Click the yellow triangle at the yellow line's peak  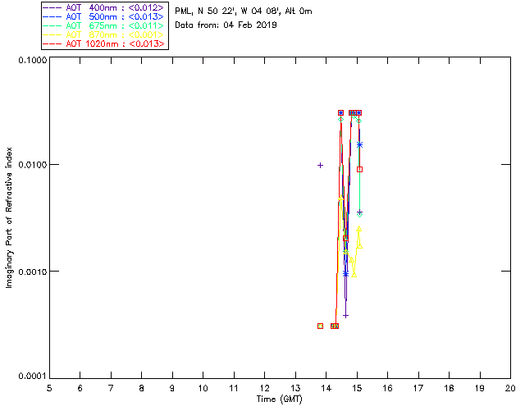pyautogui.click(x=341, y=199)
